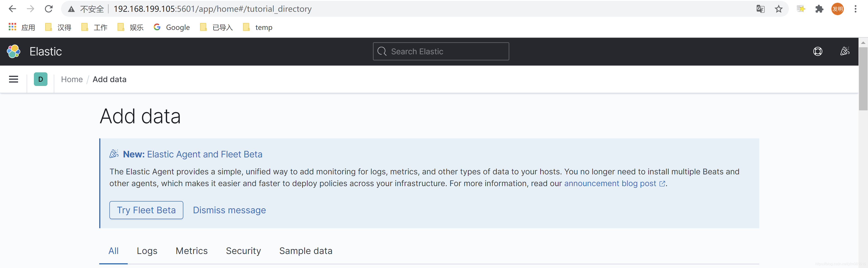Go to the Home breadcrumb
Viewport: 868px width, 268px height.
click(x=72, y=79)
